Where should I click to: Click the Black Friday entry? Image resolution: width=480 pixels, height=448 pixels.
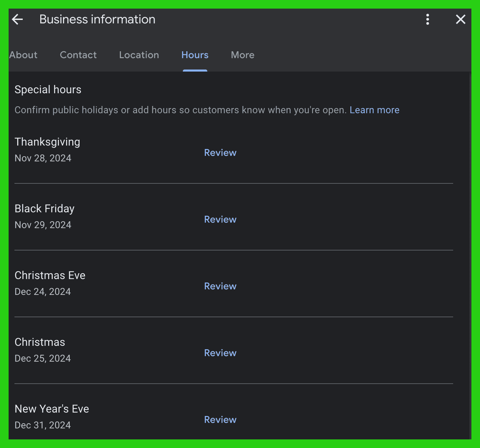click(x=44, y=209)
